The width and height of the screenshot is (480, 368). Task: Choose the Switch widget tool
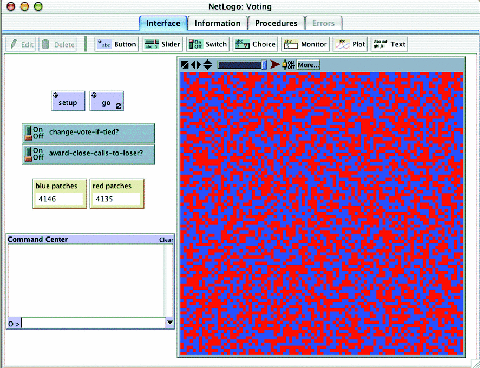(x=208, y=44)
